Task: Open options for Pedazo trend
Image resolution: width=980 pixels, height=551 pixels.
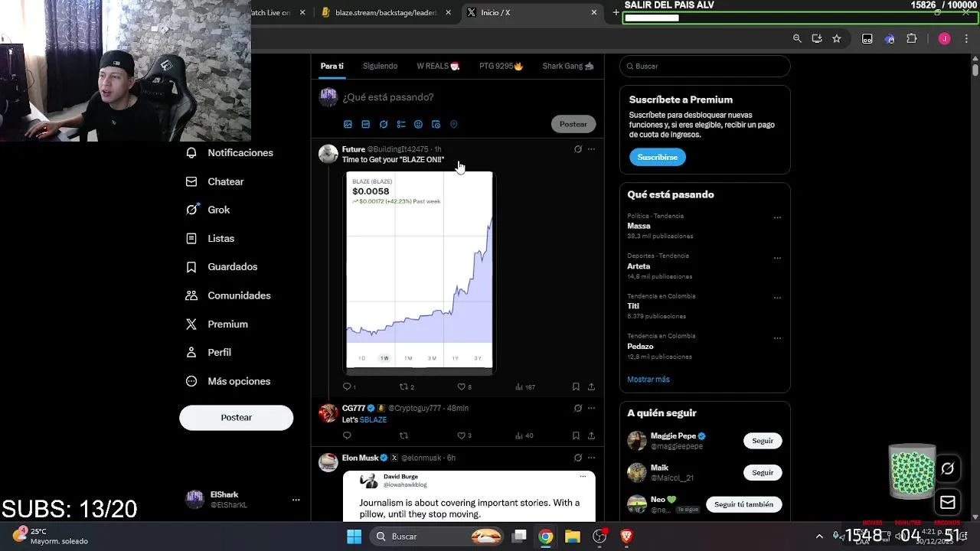Action: coord(777,338)
